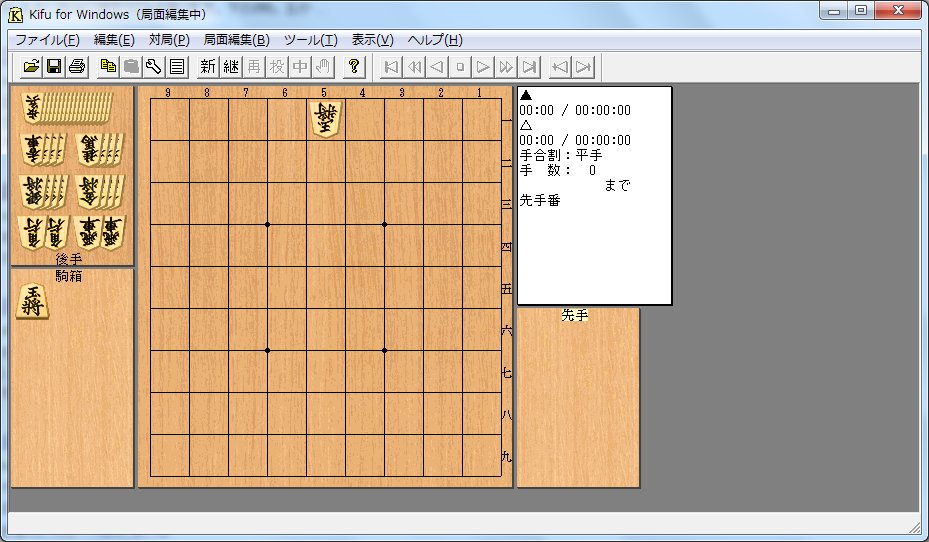Jump to the first move button
929x542 pixels.
391,67
